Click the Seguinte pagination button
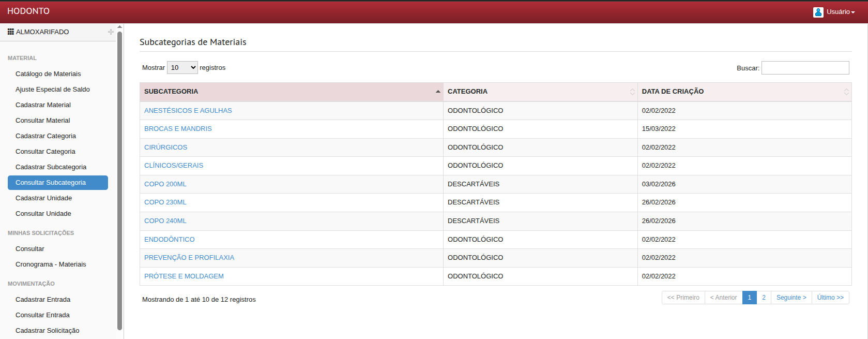Screen dimensions: 868x339 point(791,298)
